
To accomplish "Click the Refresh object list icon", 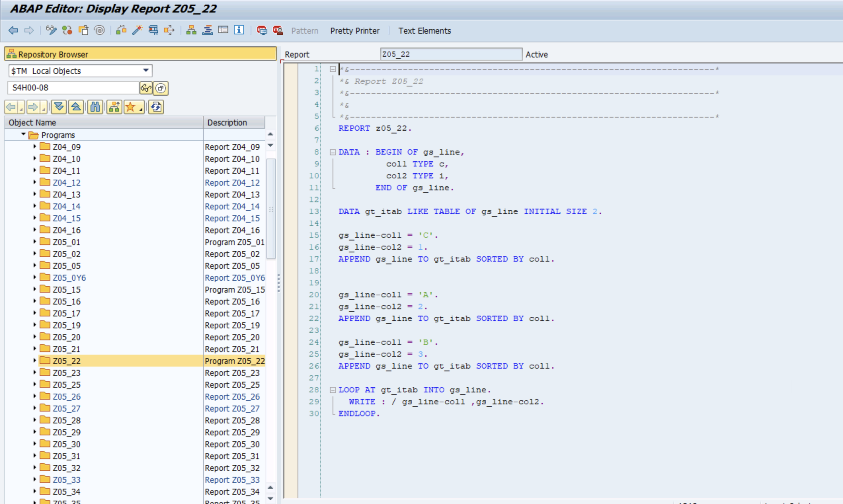I will coord(156,107).
